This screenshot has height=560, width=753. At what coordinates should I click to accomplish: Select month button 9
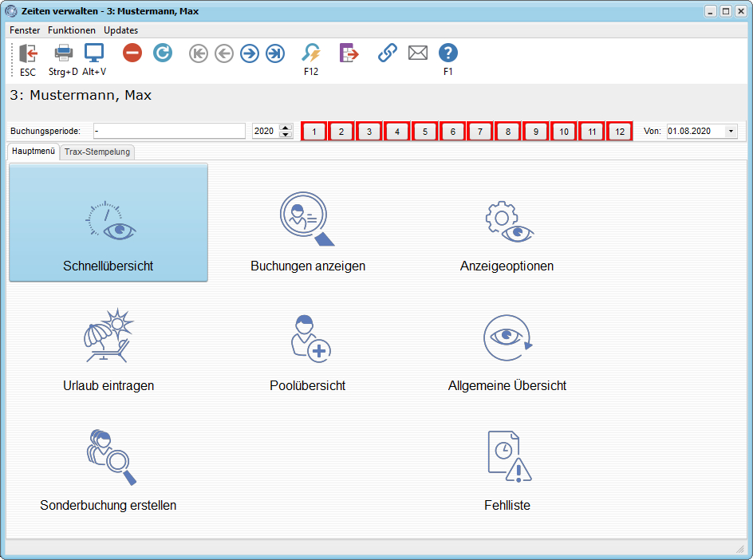(536, 131)
